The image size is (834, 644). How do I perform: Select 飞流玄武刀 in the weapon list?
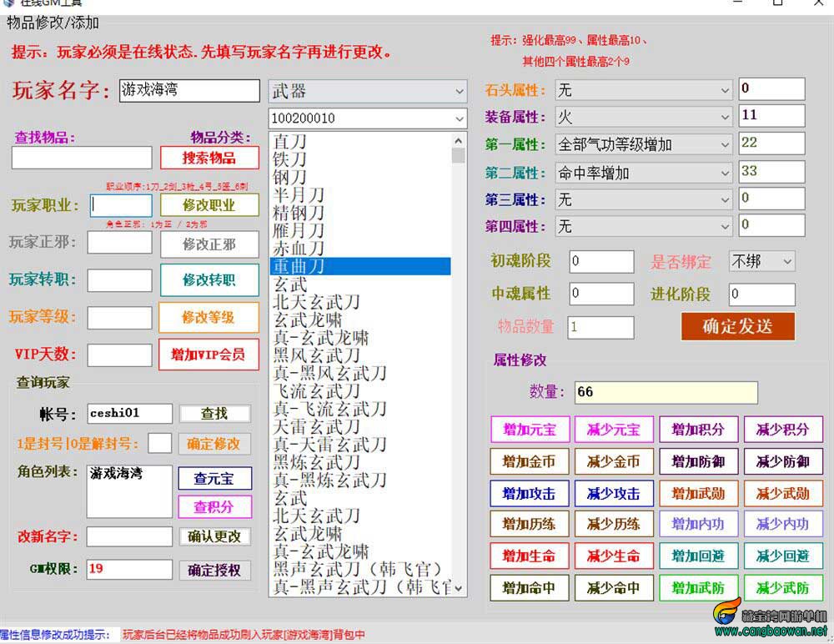360,390
